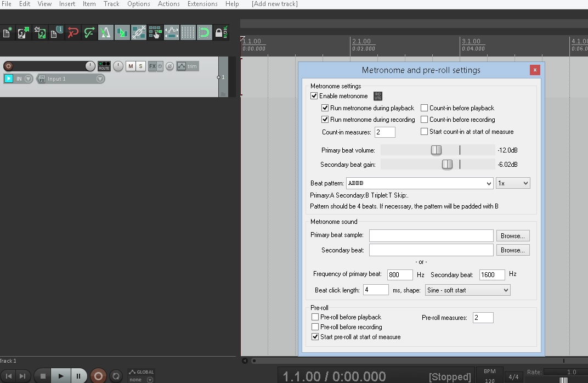Viewport: 588px width, 383px height.
Task: Click the Primary beat volume slider handle
Action: [436, 150]
